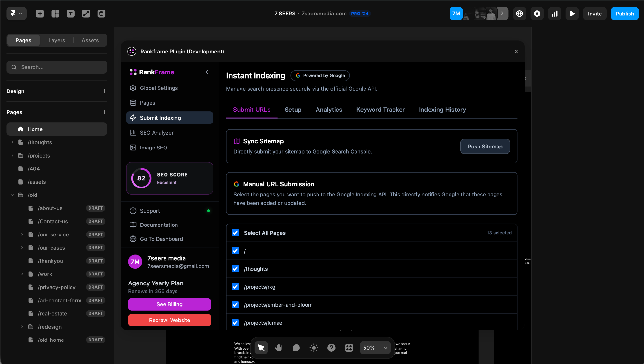Uncheck the /projects/ember-and-bloom checkbox
The width and height of the screenshot is (644, 364).
click(235, 305)
